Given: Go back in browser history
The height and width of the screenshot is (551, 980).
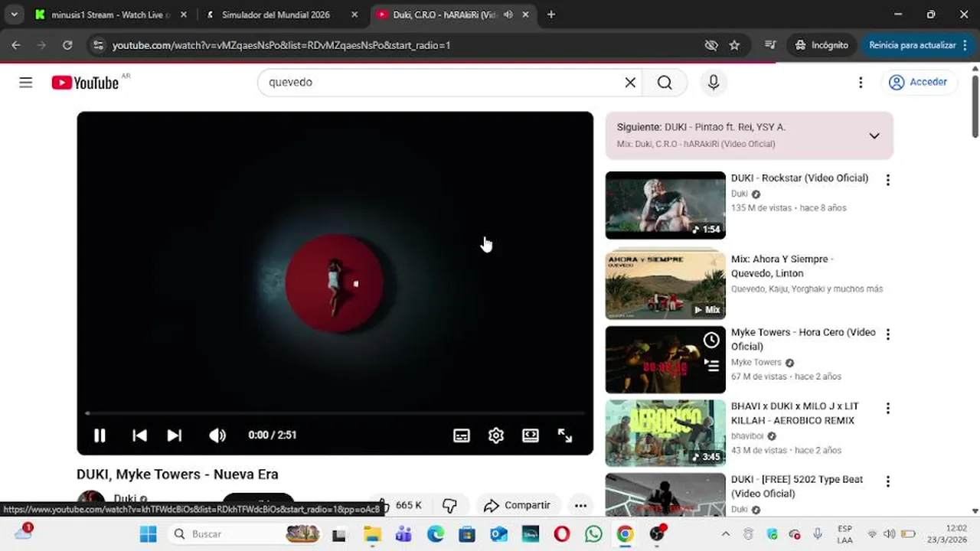Looking at the screenshot, I should tap(16, 45).
